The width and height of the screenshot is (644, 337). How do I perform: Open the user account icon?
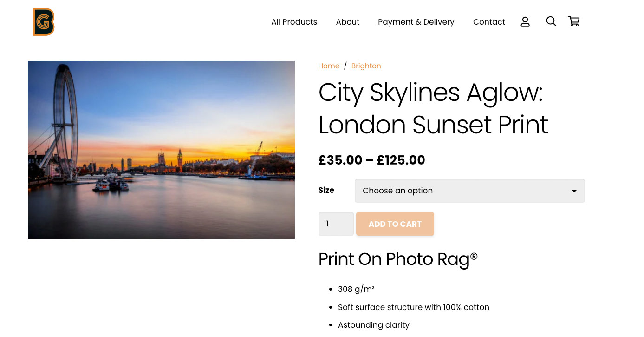tap(525, 22)
